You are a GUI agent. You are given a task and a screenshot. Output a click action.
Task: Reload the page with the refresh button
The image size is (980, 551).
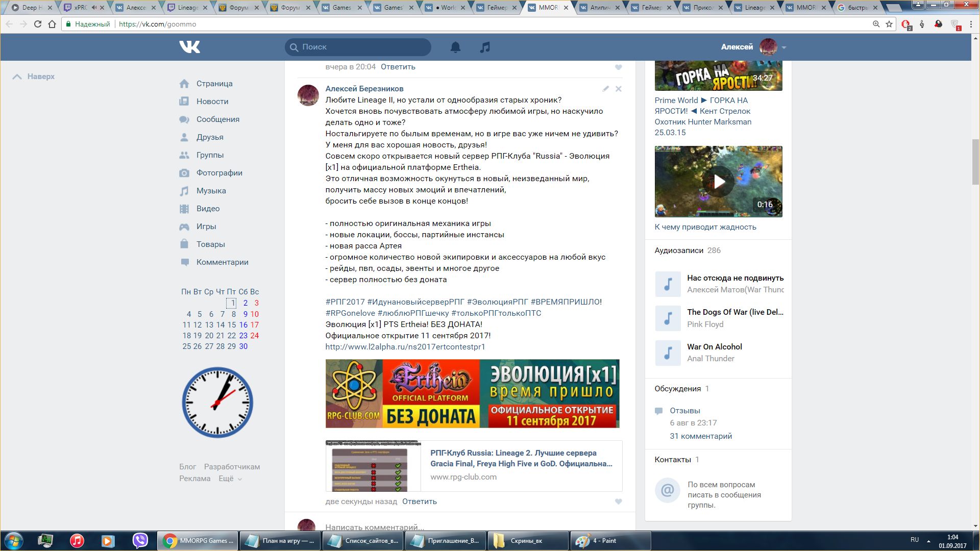click(37, 24)
